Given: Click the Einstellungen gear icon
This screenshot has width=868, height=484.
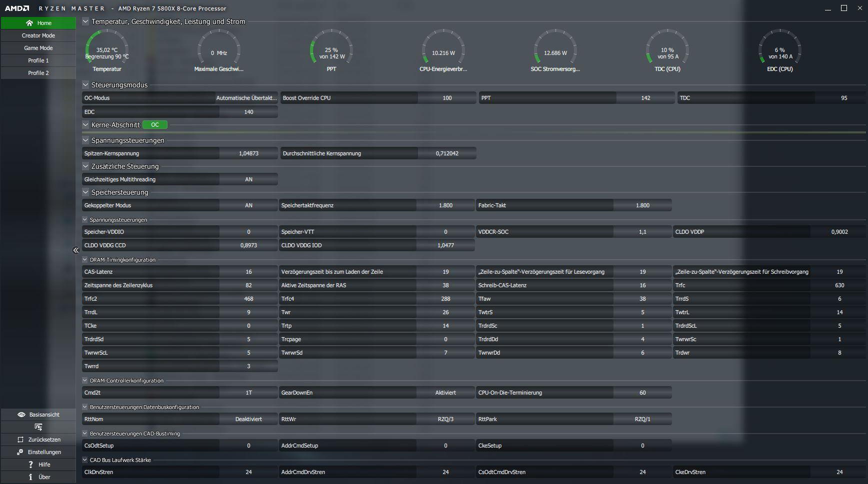Looking at the screenshot, I should coord(20,452).
